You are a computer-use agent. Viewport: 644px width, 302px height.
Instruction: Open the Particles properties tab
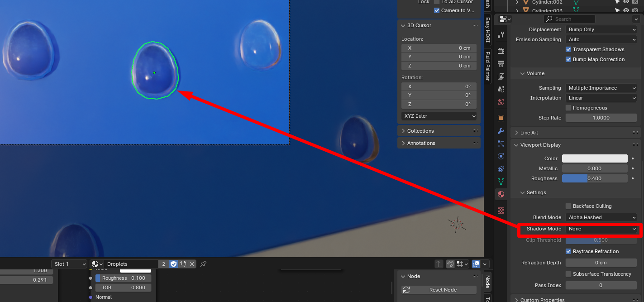coord(501,144)
